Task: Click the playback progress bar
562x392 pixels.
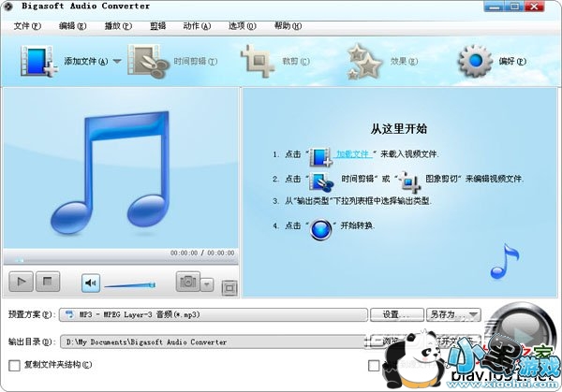Action: point(121,260)
